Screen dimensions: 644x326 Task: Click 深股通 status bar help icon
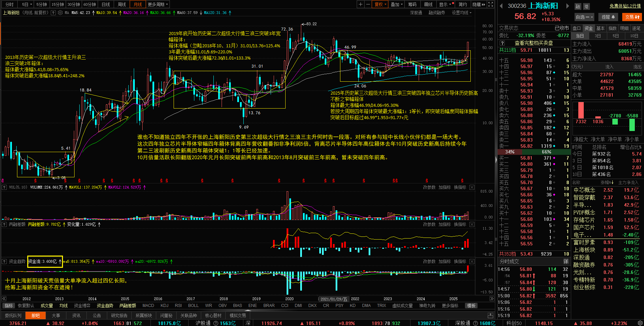point(476,323)
